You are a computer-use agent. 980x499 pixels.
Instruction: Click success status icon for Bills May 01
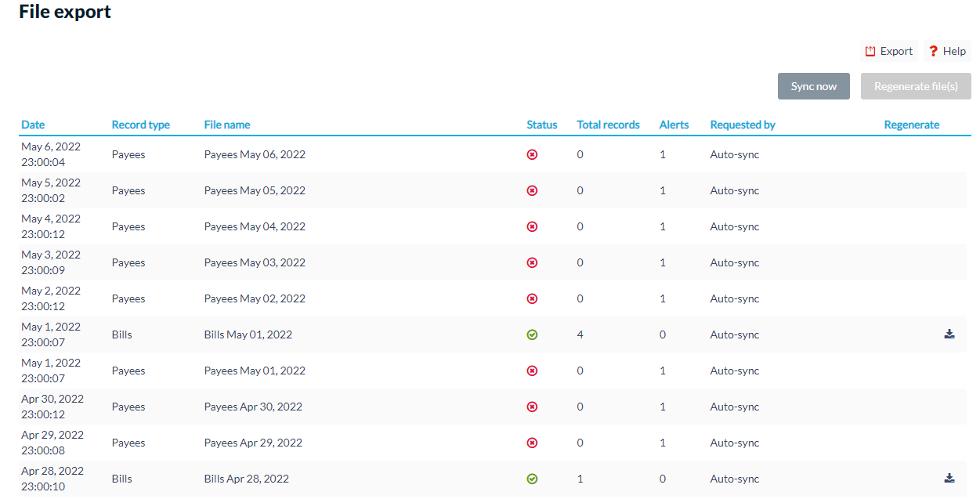click(532, 334)
